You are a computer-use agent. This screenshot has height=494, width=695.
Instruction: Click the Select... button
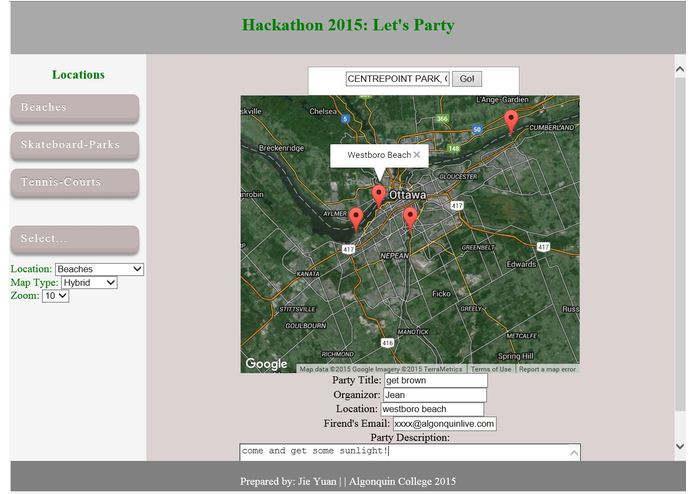(75, 239)
